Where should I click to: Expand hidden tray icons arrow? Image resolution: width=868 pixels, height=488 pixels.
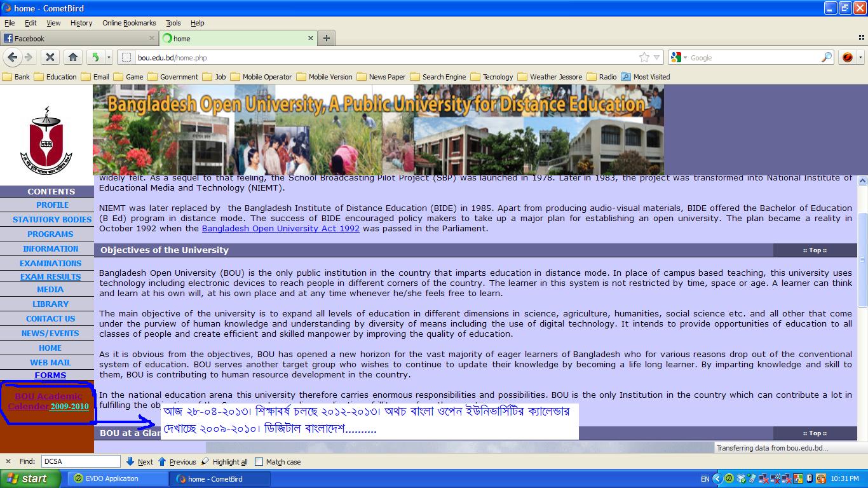click(717, 478)
